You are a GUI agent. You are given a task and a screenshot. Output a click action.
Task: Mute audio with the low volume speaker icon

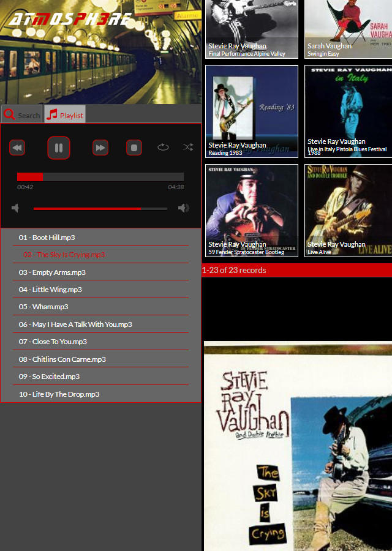point(15,208)
